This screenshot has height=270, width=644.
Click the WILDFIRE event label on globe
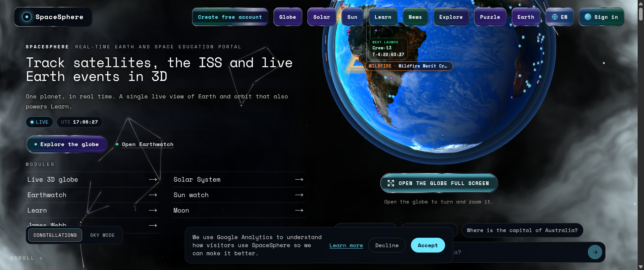409,66
